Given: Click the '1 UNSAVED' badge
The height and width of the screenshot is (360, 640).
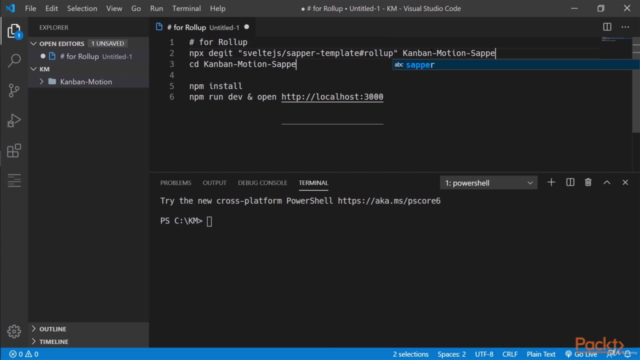Looking at the screenshot, I should 107,43.
